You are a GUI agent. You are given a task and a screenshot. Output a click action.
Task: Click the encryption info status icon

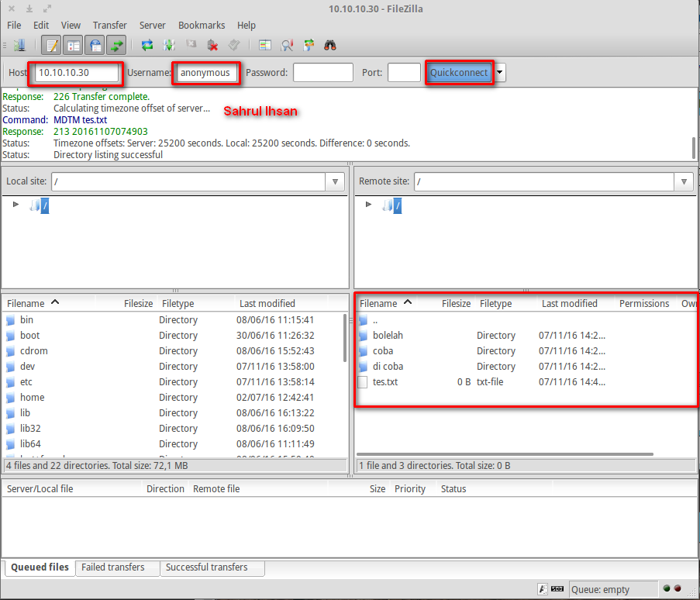(x=543, y=589)
